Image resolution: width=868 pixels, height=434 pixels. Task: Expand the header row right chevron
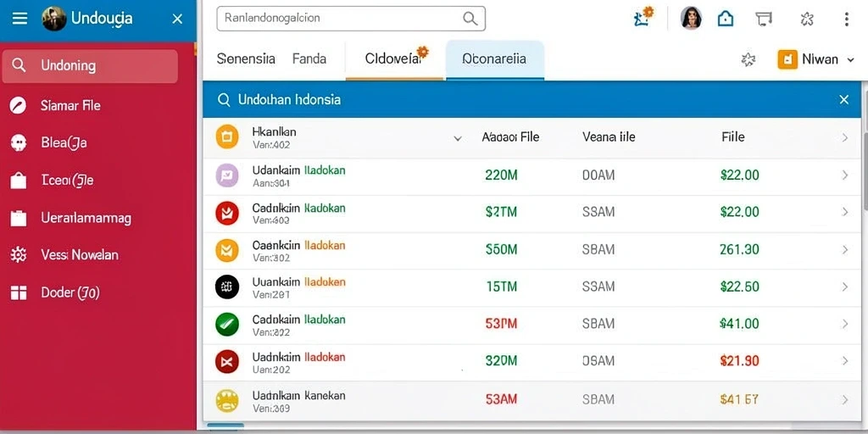point(845,137)
